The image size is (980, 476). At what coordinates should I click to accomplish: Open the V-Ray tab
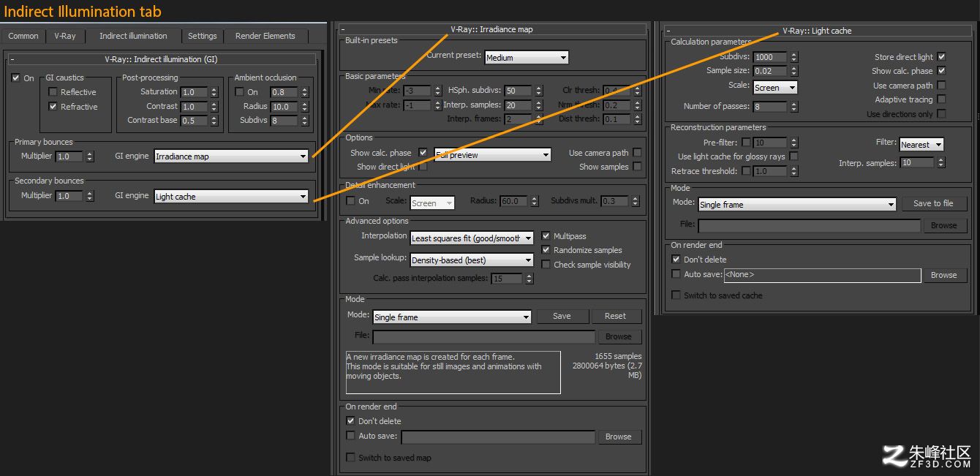[x=65, y=36]
